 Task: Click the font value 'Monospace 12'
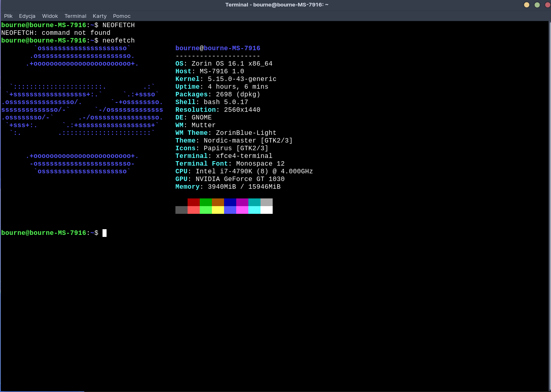(261, 164)
